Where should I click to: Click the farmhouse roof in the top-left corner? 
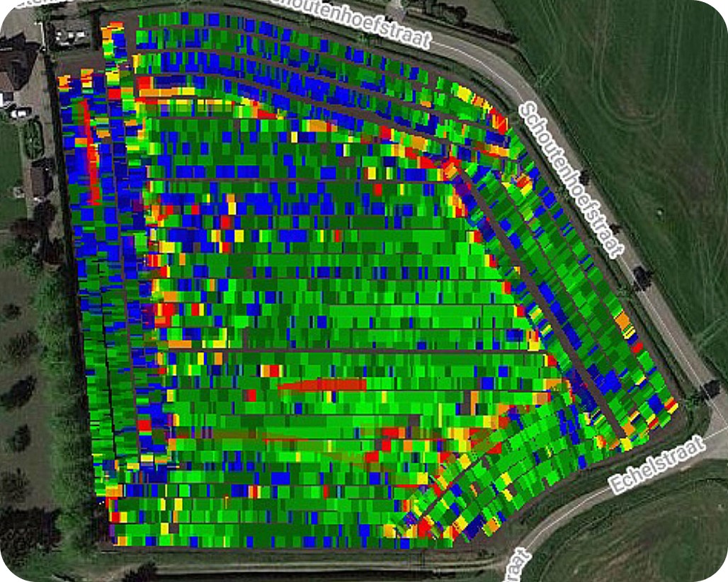(x=16, y=64)
